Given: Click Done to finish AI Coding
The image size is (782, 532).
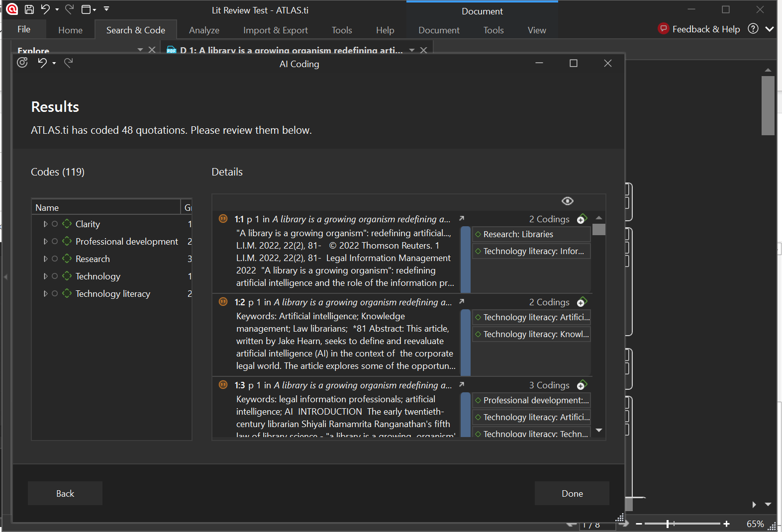Looking at the screenshot, I should [572, 493].
